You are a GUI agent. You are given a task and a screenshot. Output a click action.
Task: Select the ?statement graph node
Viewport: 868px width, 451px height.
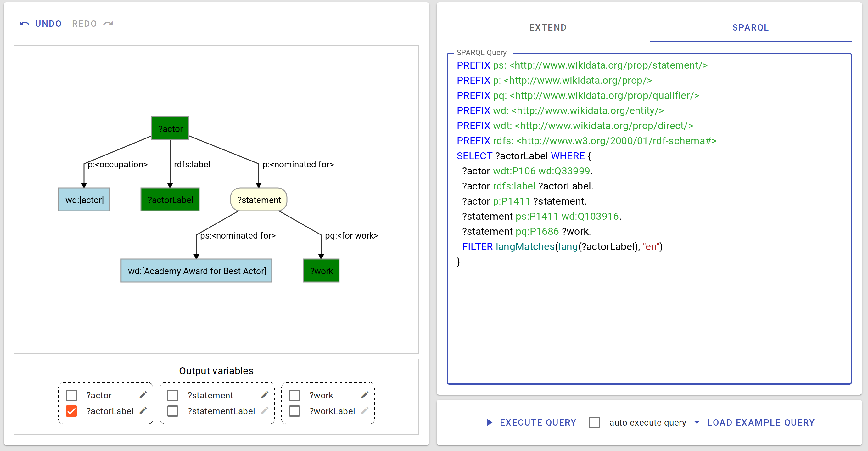click(259, 200)
